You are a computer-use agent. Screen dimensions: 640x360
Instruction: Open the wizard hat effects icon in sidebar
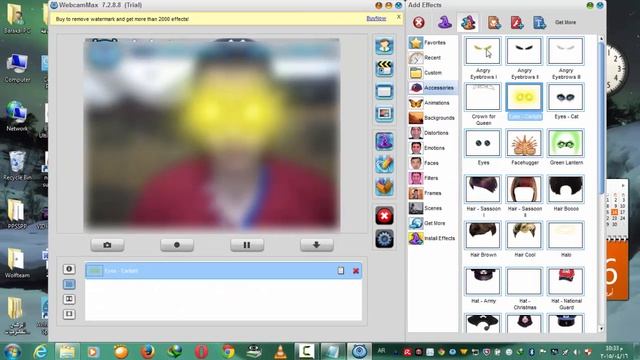384,142
